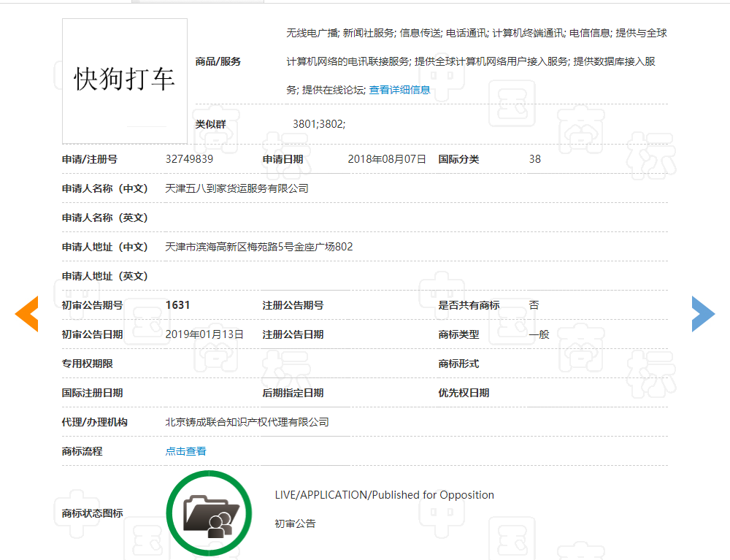Click the orange previous-record arrow
The image size is (730, 560).
point(26,313)
